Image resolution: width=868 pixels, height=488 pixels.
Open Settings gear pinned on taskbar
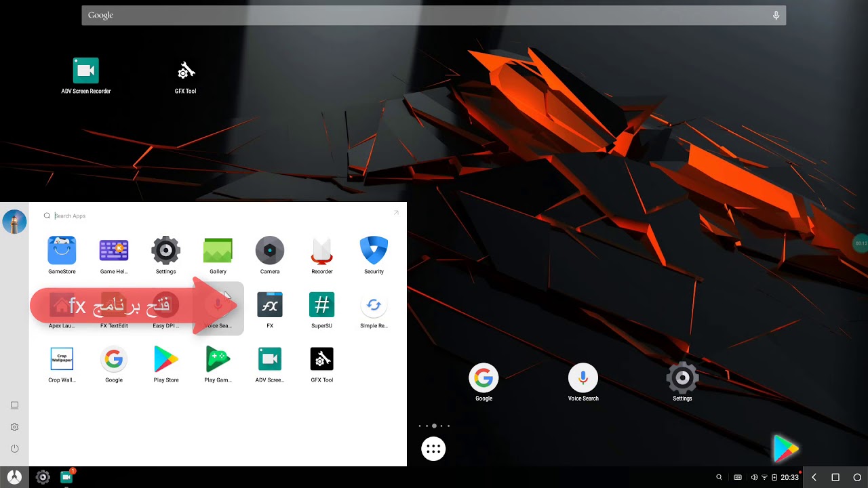[x=43, y=477]
